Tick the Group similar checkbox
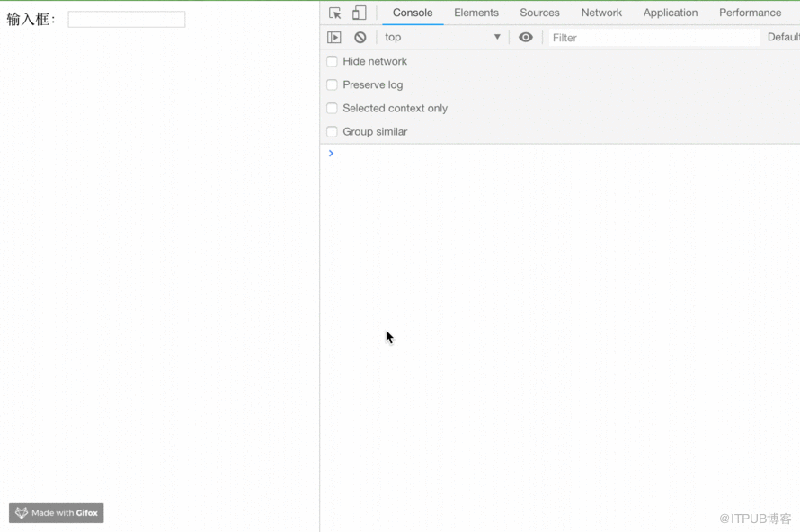This screenshot has height=532, width=800. 332,131
